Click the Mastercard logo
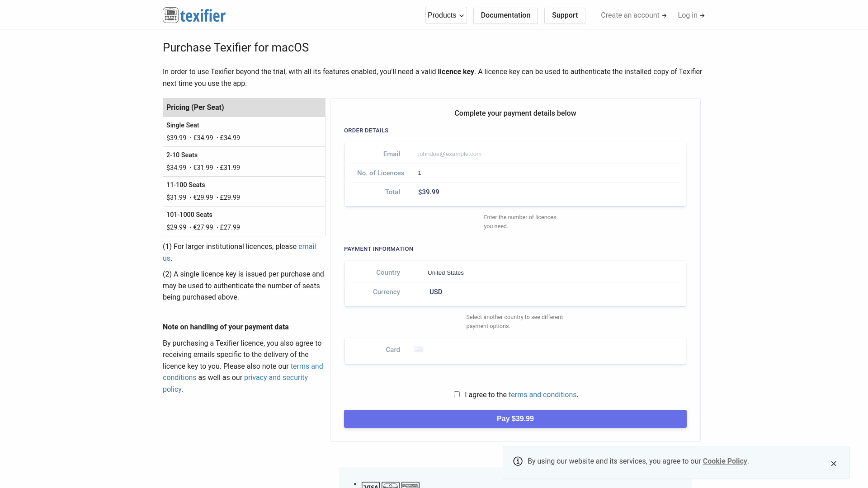The width and height of the screenshot is (868, 488). click(x=391, y=485)
